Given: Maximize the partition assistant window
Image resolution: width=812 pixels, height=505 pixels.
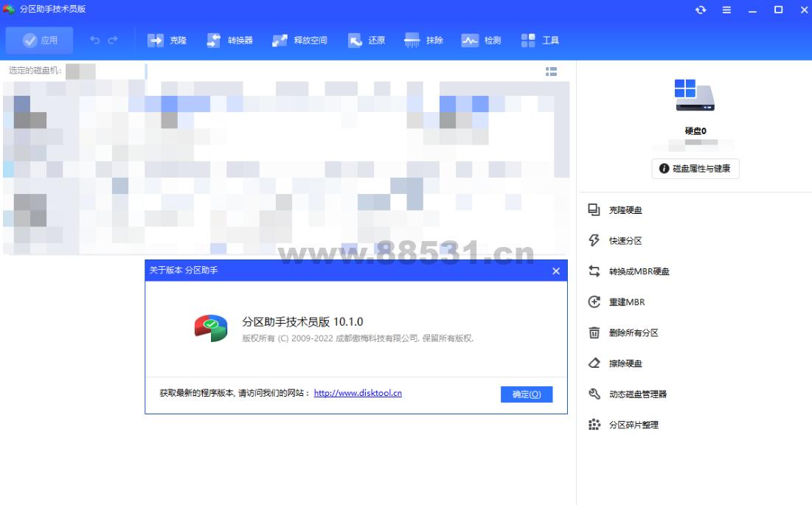Looking at the screenshot, I should tap(778, 10).
